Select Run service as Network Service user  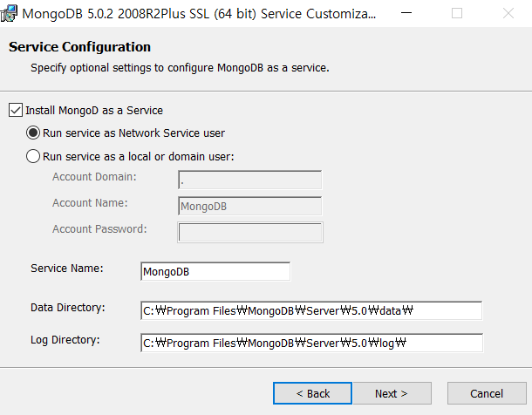[x=33, y=133]
